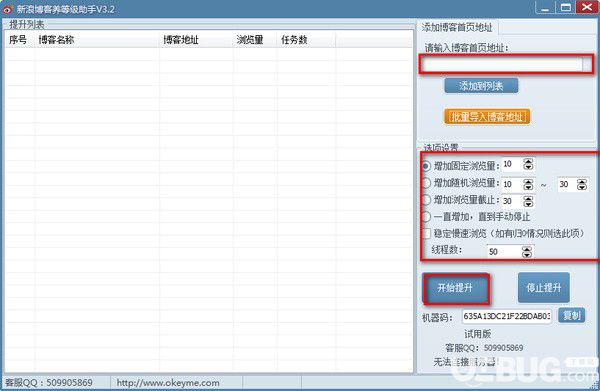Screen dimensions: 600x391
Task: Click the stepper arrows for fixed view count
Action: pos(528,165)
